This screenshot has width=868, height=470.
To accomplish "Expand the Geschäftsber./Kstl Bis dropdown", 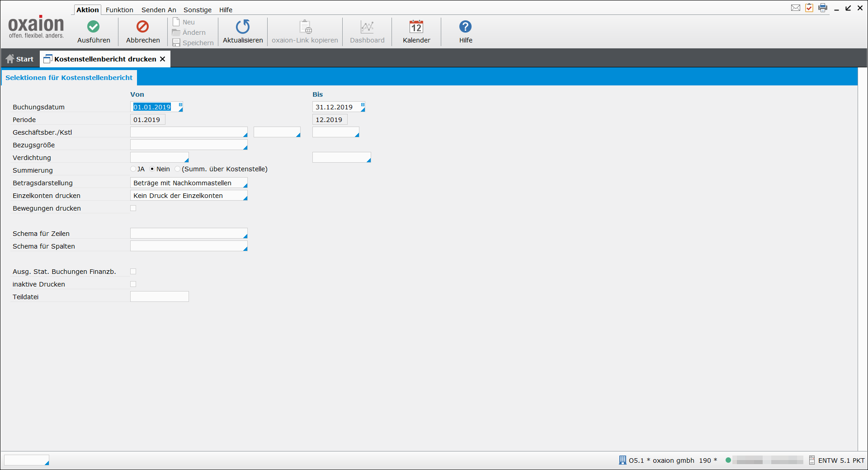I will click(x=357, y=135).
